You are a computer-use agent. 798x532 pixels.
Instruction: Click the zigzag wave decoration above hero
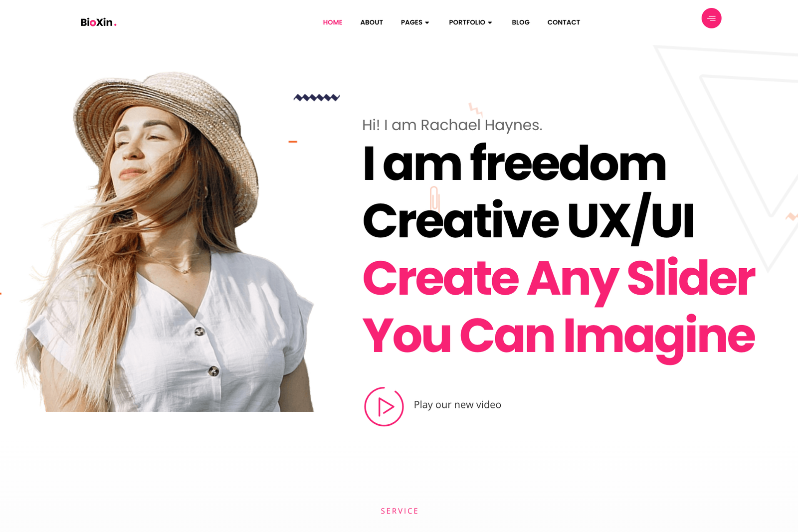pyautogui.click(x=317, y=98)
